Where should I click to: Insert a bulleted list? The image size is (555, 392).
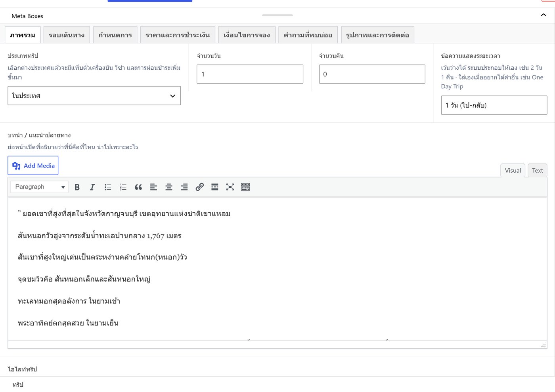[108, 187]
